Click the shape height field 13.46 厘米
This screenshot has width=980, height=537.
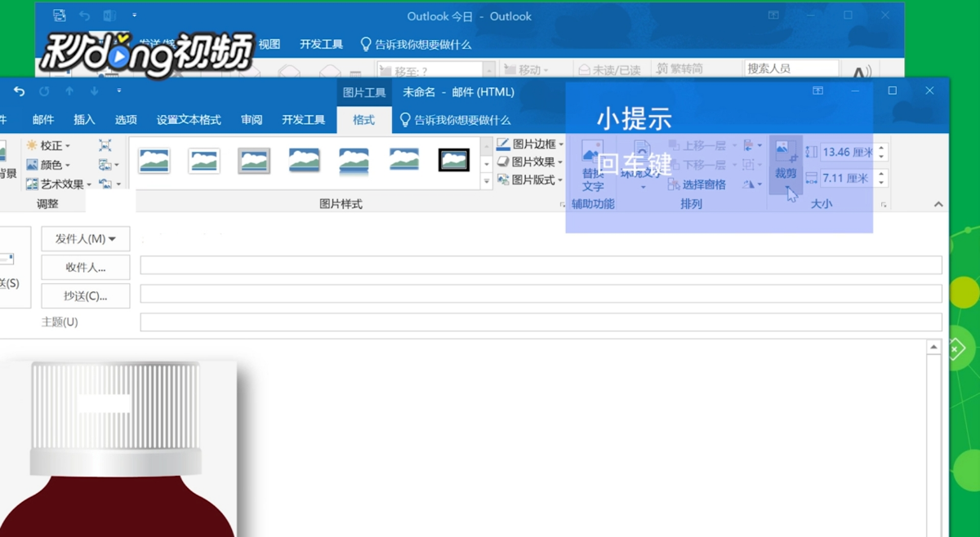[848, 152]
